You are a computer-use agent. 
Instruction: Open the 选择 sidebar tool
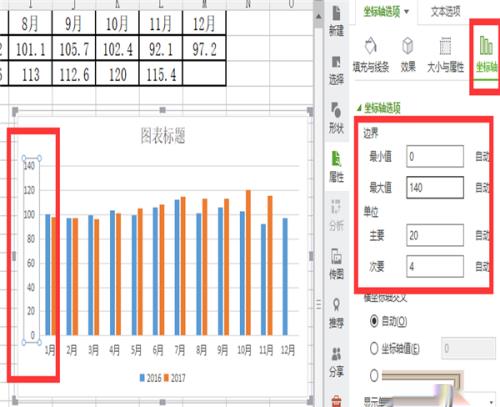(336, 70)
